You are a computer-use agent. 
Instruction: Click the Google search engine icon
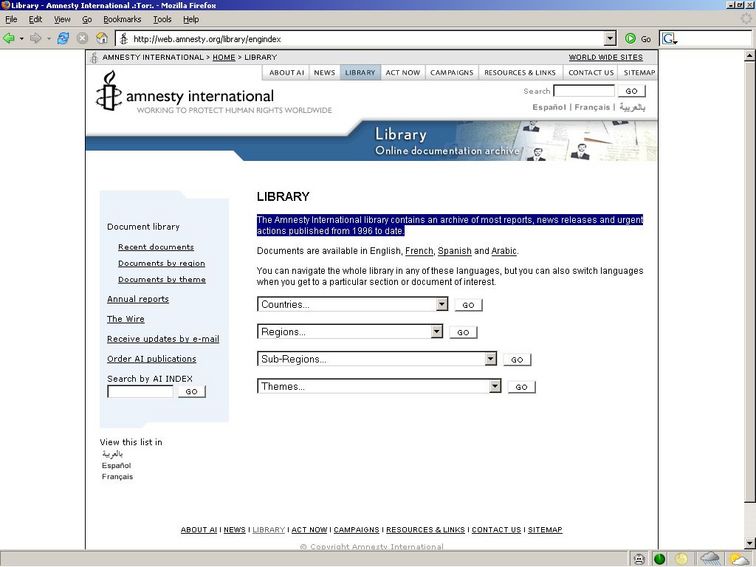[x=668, y=39]
